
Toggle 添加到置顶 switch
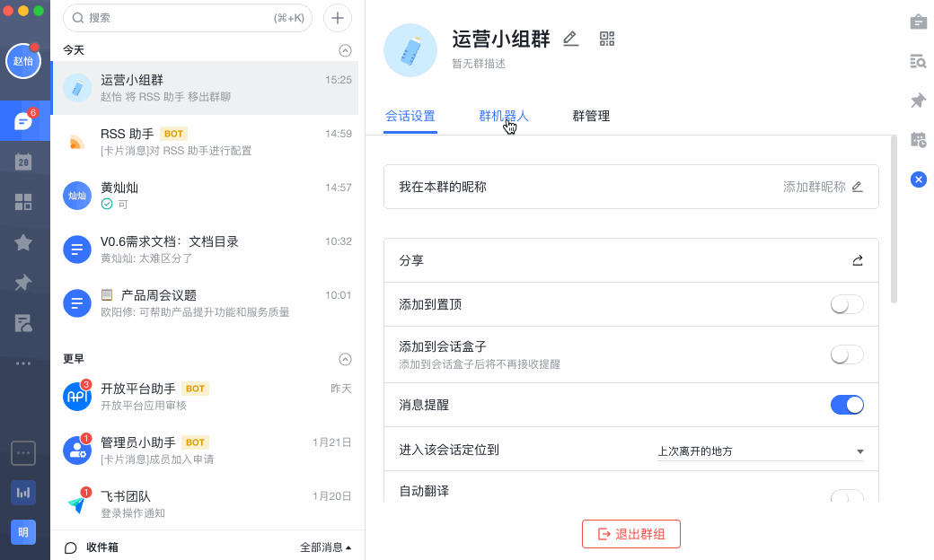[x=847, y=305]
